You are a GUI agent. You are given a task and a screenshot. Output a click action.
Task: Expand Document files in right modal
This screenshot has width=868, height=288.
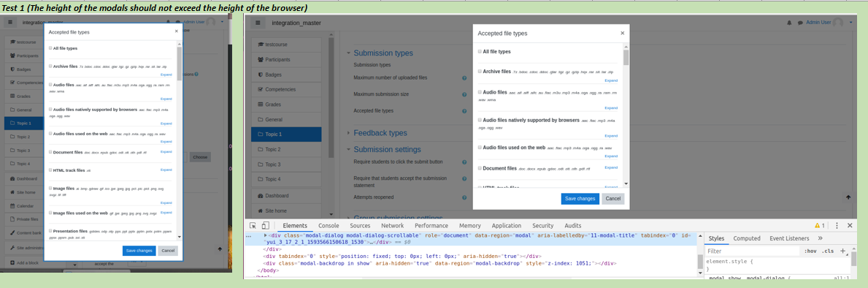(x=611, y=167)
